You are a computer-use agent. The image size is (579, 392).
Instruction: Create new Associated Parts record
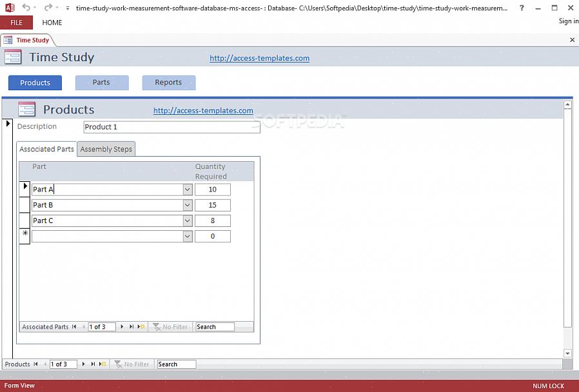[141, 327]
